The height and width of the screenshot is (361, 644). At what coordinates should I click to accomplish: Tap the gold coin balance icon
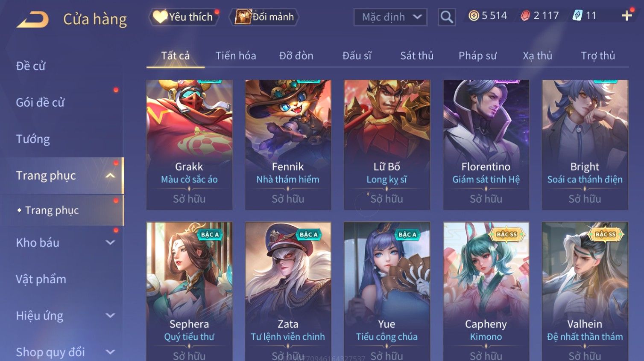[474, 16]
